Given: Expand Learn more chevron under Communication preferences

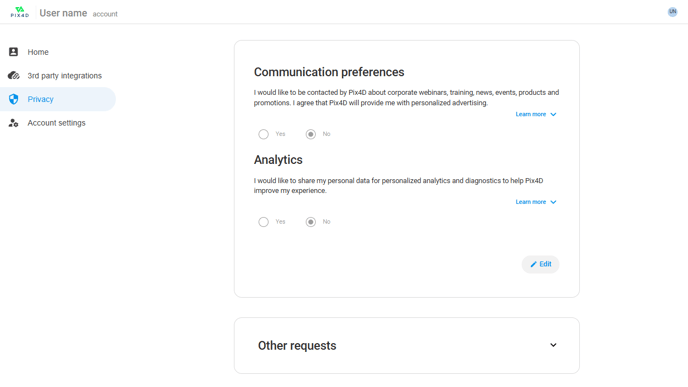Looking at the screenshot, I should pos(553,115).
